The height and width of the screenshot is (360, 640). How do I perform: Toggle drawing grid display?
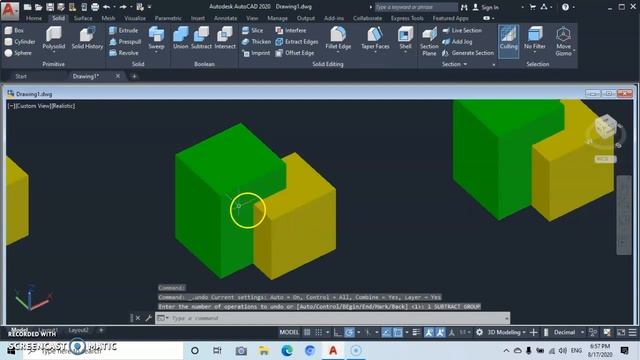(307, 332)
